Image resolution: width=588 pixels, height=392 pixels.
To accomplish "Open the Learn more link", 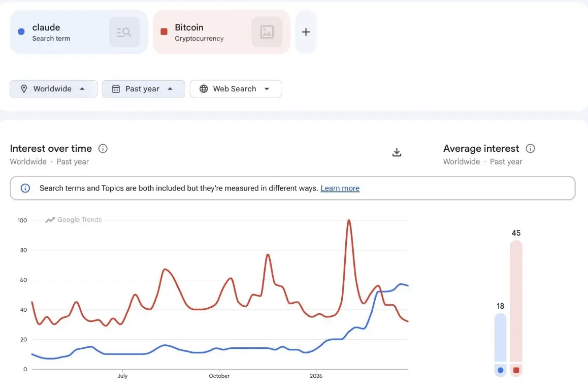I will 340,188.
